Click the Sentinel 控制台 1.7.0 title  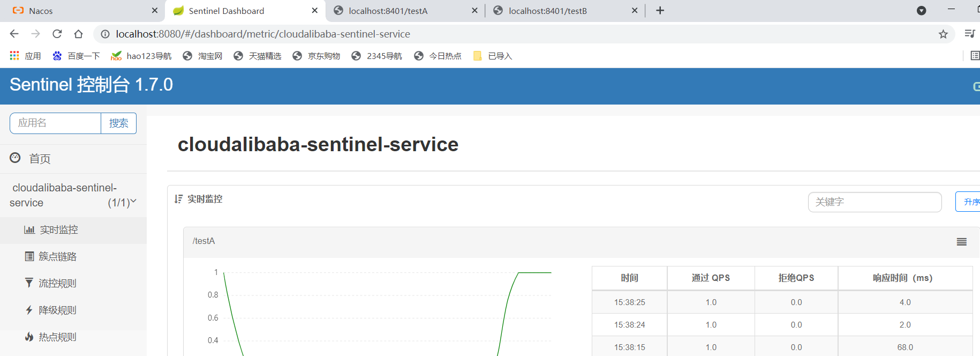[91, 85]
